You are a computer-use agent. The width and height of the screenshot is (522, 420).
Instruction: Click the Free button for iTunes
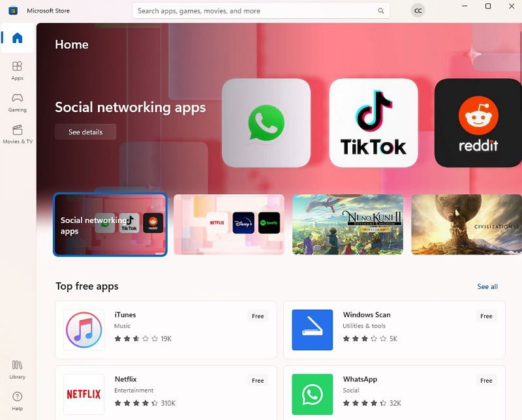coord(258,316)
